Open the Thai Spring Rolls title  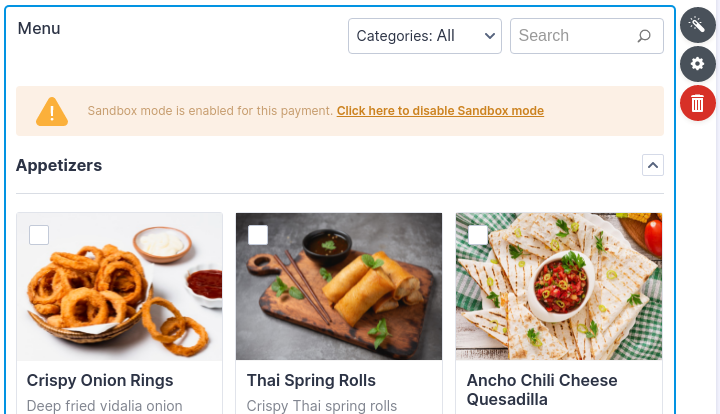311,380
